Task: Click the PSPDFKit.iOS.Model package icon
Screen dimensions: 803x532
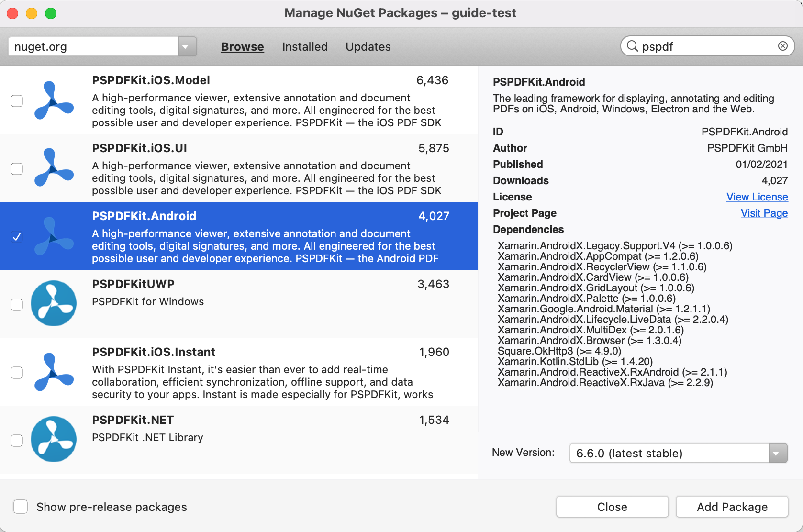Action: click(x=54, y=100)
